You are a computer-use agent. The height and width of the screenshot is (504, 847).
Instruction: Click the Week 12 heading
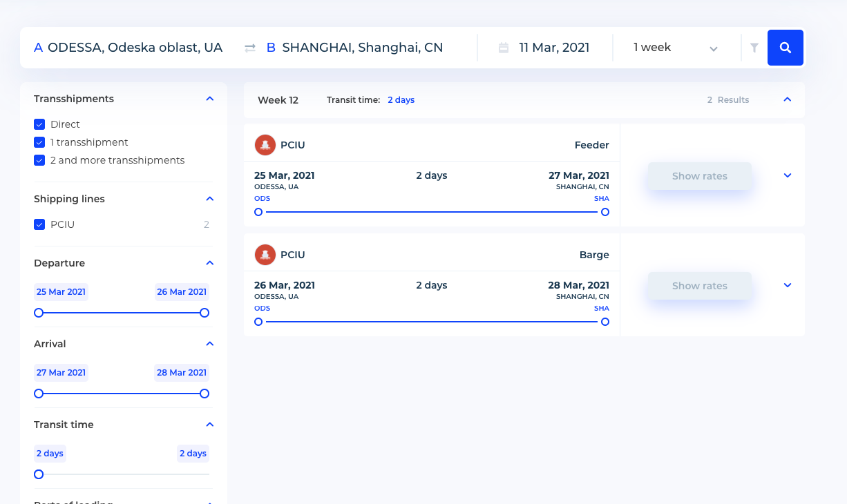click(278, 100)
